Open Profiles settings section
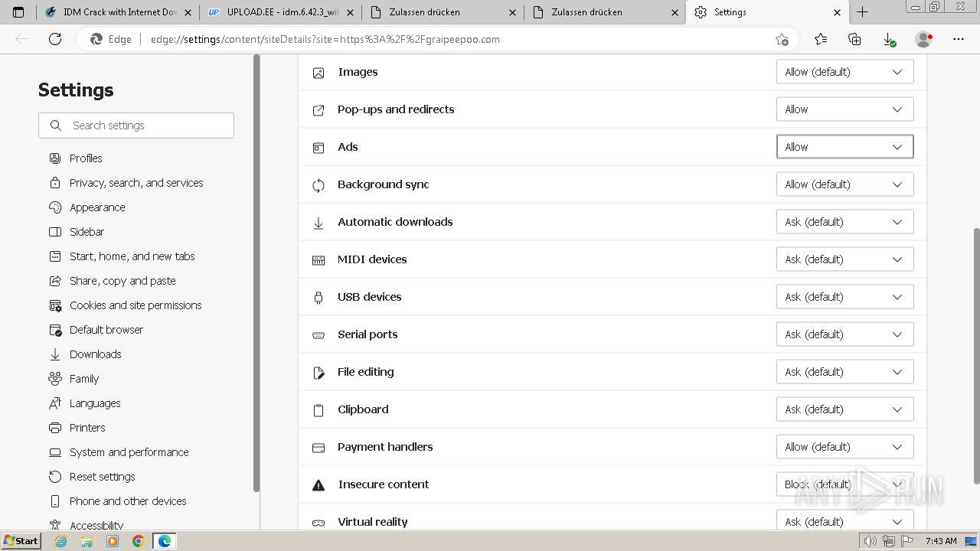Image resolution: width=980 pixels, height=551 pixels. coord(86,158)
